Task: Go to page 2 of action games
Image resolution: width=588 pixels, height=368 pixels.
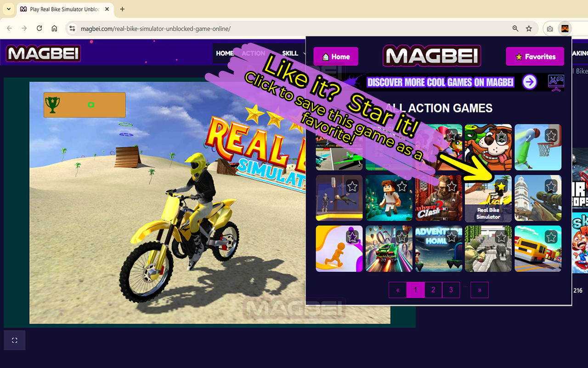Action: click(433, 290)
